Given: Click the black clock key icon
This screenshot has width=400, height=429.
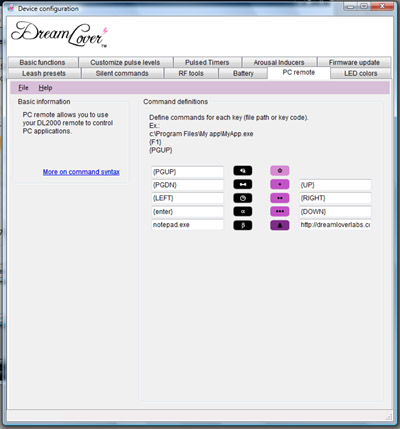Looking at the screenshot, I should click(243, 198).
